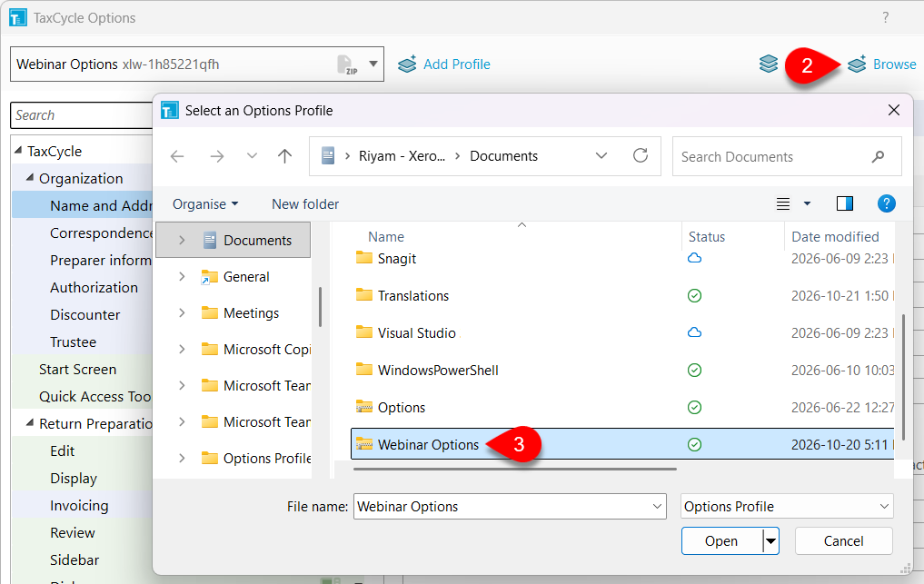Select the Translations folder
This screenshot has width=924, height=584.
[413, 296]
